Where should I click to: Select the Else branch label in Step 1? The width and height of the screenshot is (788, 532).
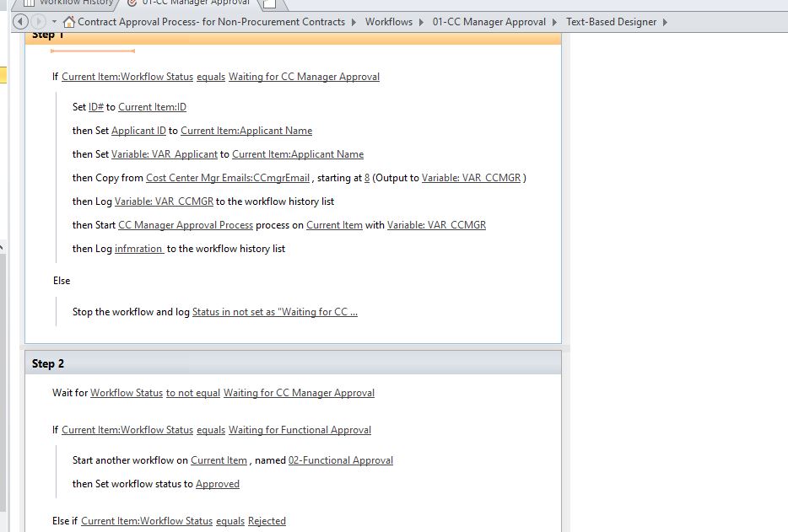(62, 281)
